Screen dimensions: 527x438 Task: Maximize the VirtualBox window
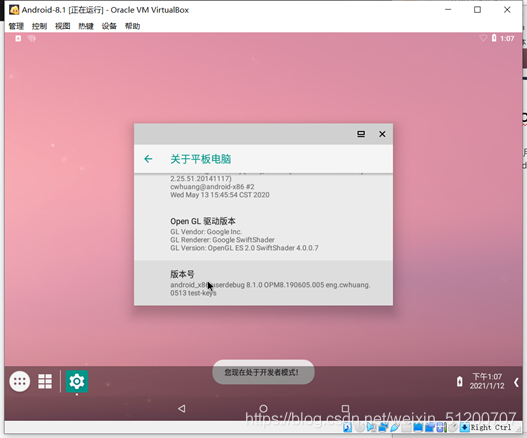tap(477, 10)
